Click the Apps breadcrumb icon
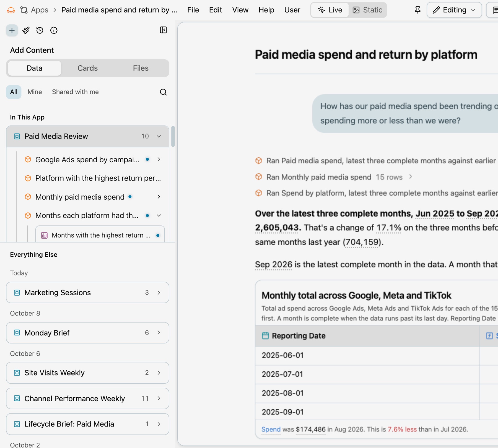The image size is (498, 448). [24, 10]
